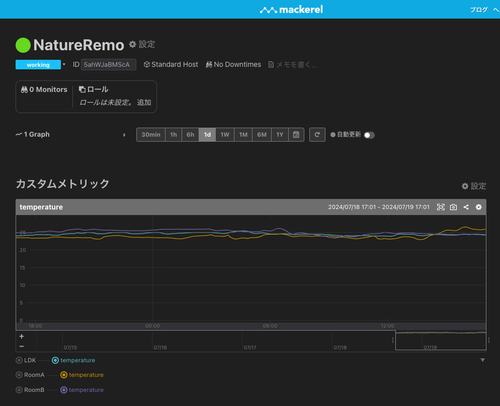Open the temperature graph gear settings
Viewport: 500px width, 406px height.
pyautogui.click(x=479, y=207)
